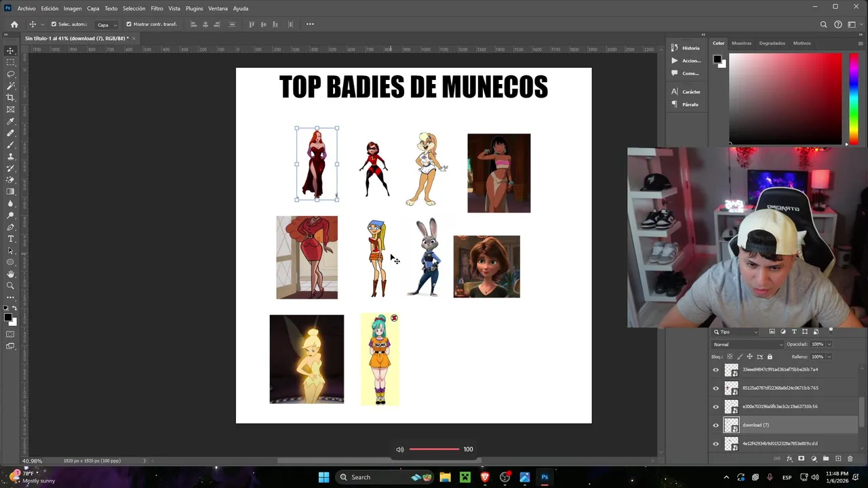Open the Párrafo panel
This screenshot has width=868, height=488.
click(x=685, y=104)
